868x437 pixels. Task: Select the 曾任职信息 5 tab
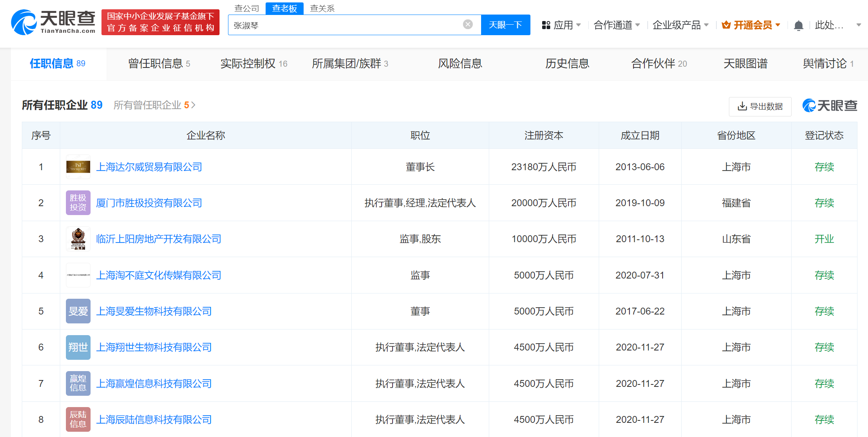[159, 63]
